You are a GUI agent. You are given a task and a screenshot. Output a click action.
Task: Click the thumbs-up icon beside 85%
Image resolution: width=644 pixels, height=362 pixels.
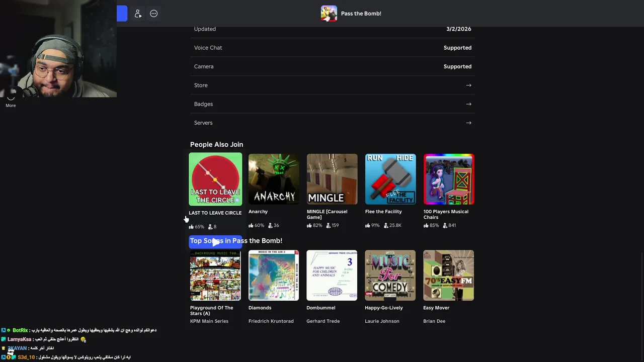coord(426,225)
